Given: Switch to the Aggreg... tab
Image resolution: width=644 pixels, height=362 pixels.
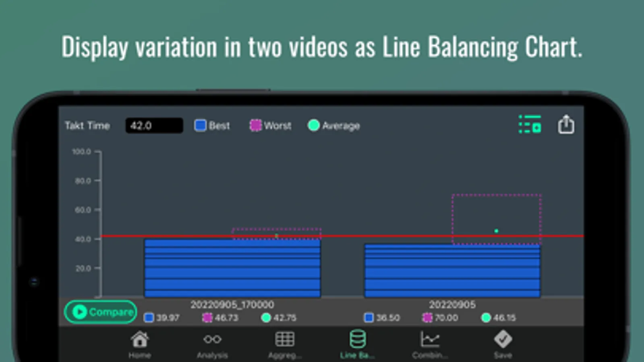Looking at the screenshot, I should coord(285,345).
